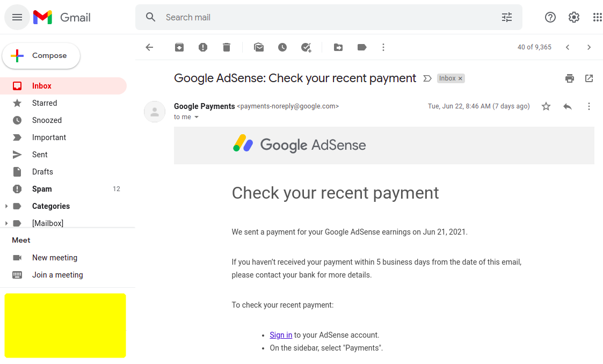Viewport: 603px width, 364px height.
Task: Expand the recipient details arrow next to "to me"
Action: (x=197, y=117)
